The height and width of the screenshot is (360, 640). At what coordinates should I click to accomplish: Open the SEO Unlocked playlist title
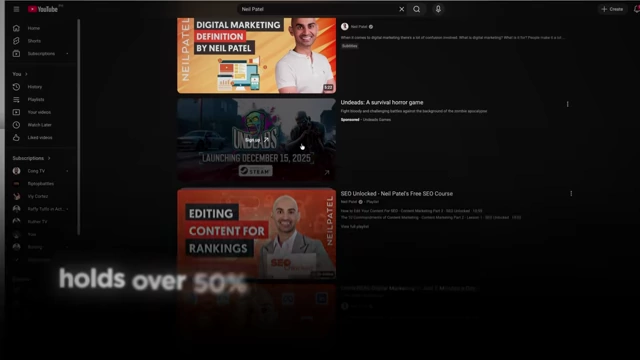397,194
